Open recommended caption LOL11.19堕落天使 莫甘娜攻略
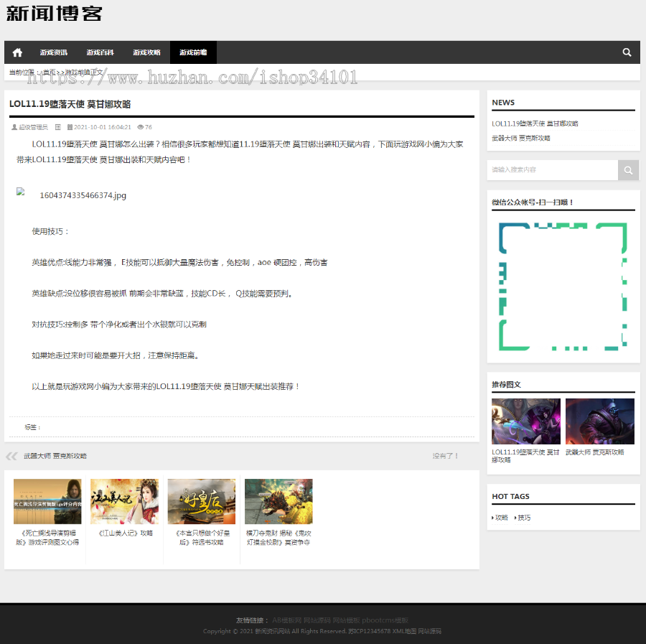 525,456
